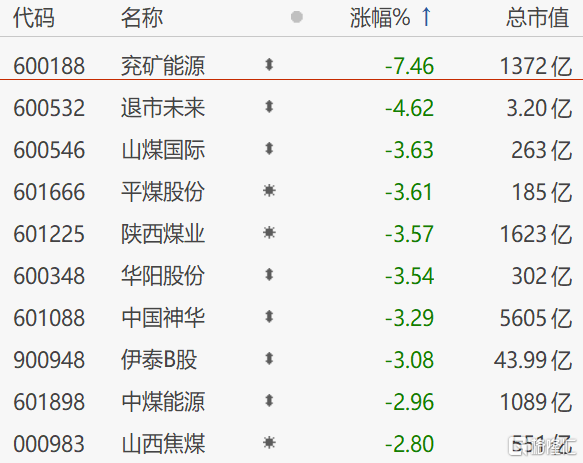Click the -3.54 change value

pos(409,276)
